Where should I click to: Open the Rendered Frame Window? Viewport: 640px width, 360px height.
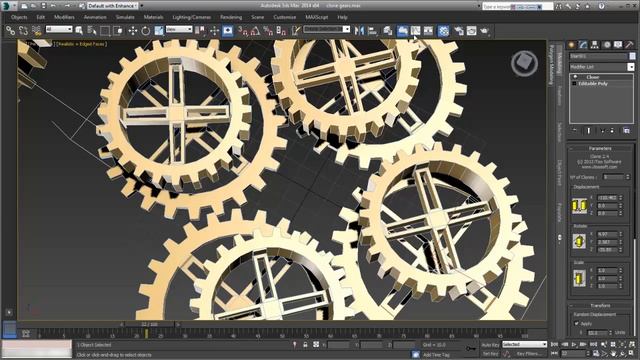pos(471,31)
